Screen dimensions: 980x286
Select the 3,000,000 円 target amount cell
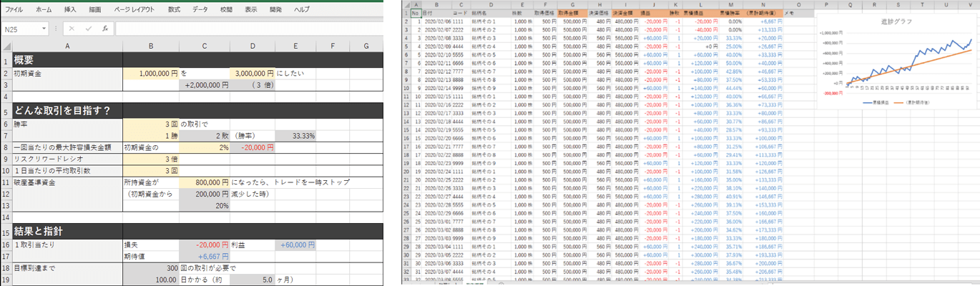(253, 73)
